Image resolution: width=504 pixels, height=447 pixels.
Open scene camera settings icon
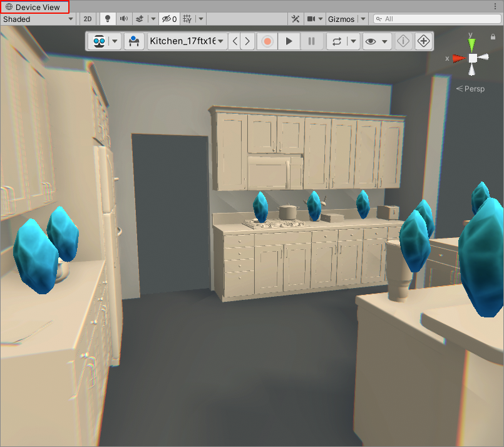pos(311,19)
